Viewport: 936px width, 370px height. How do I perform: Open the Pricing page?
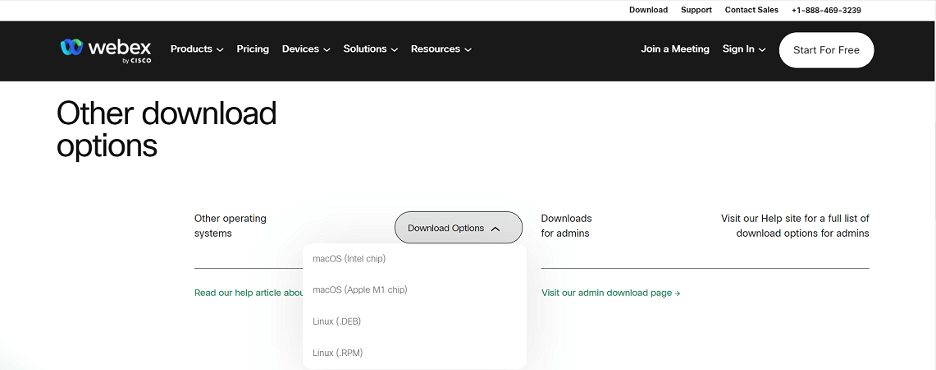(253, 49)
